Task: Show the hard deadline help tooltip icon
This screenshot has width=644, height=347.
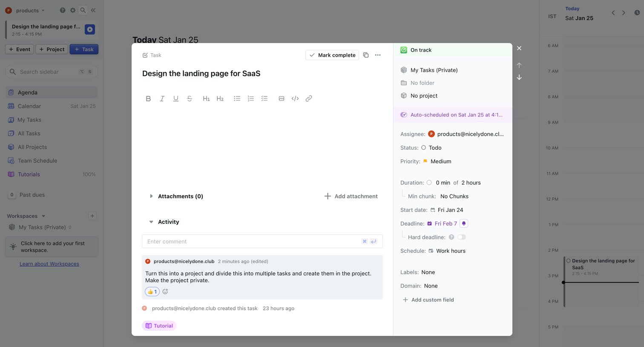Action: tap(451, 237)
